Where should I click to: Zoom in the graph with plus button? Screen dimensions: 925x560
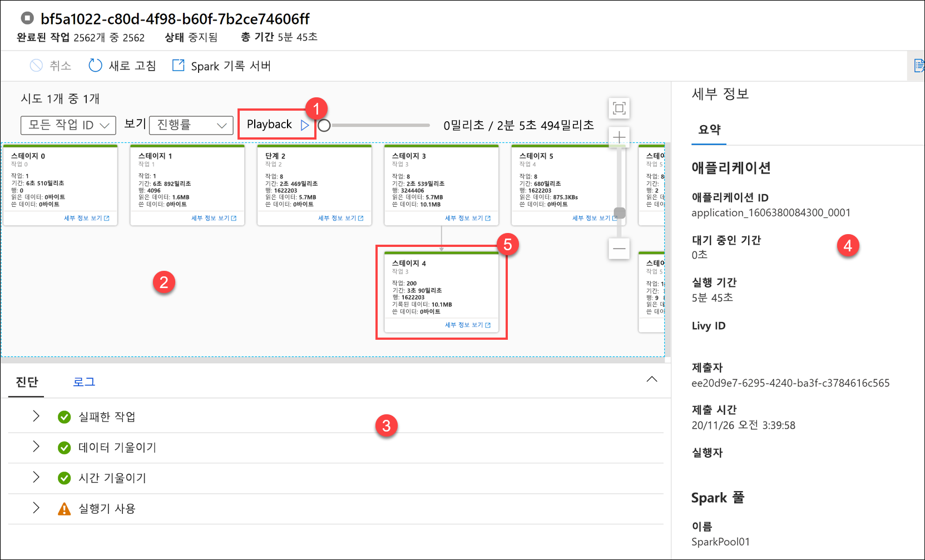click(x=619, y=137)
